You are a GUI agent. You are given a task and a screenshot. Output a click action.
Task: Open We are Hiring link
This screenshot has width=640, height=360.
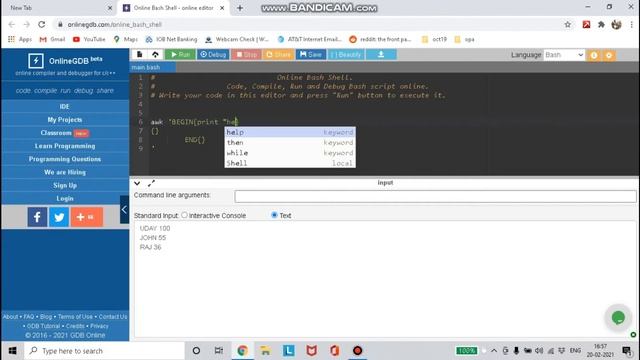point(65,172)
